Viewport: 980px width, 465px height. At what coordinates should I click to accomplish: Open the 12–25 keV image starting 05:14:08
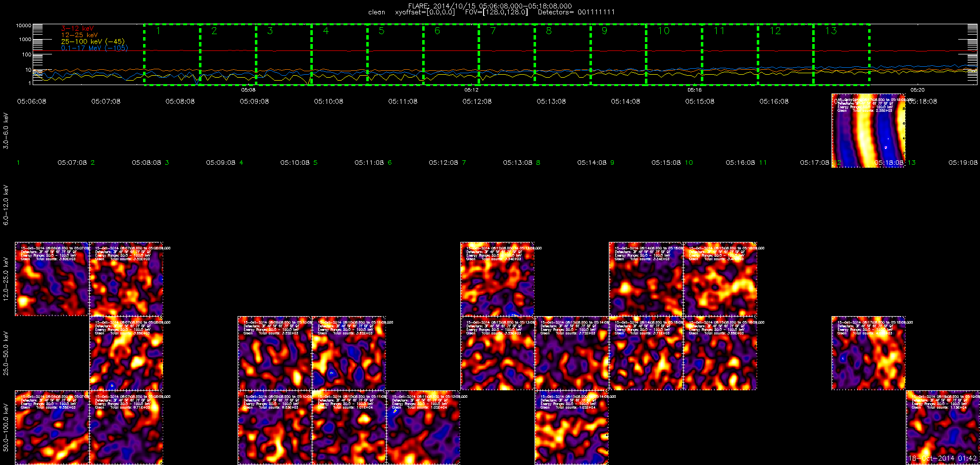(646, 279)
